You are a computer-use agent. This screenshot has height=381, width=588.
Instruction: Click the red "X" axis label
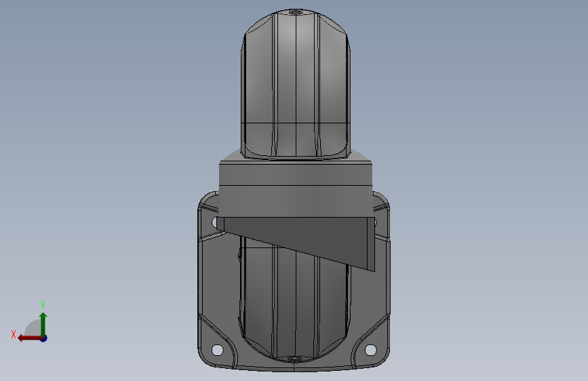[14, 334]
